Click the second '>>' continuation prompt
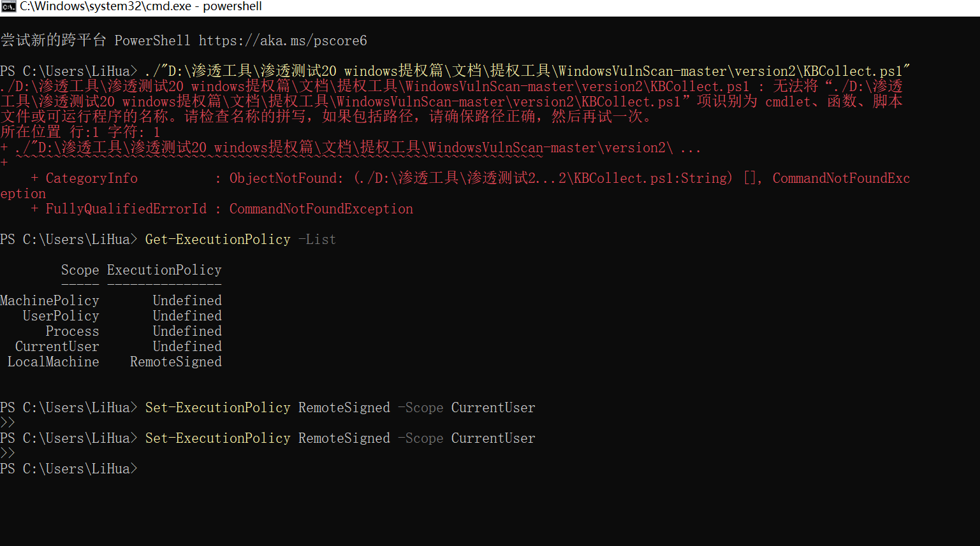Viewport: 980px width, 546px height. point(8,454)
